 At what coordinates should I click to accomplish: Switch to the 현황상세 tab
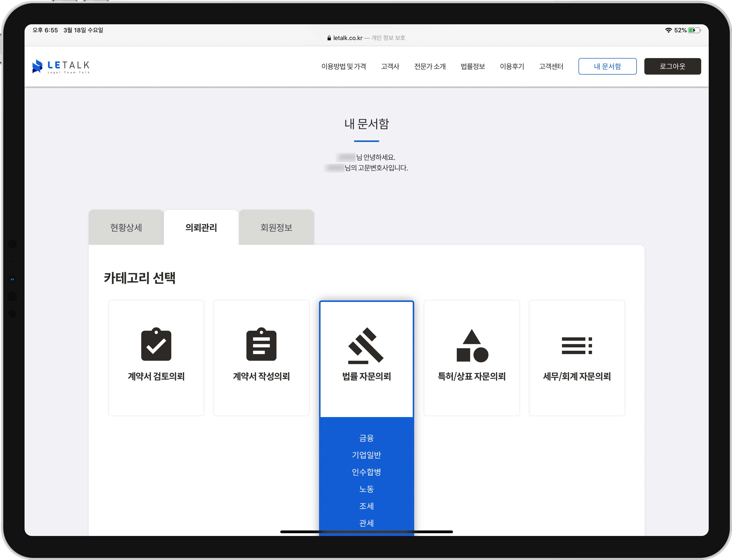tap(126, 228)
